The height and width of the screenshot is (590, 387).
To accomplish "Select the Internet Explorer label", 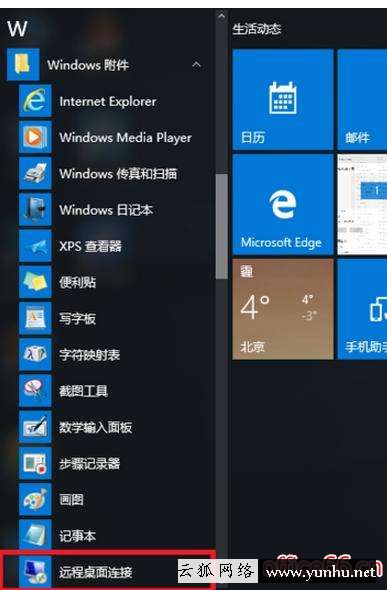I will click(108, 101).
